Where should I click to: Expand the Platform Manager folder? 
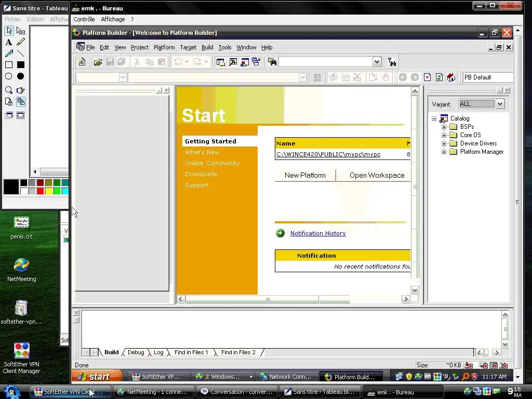[444, 152]
